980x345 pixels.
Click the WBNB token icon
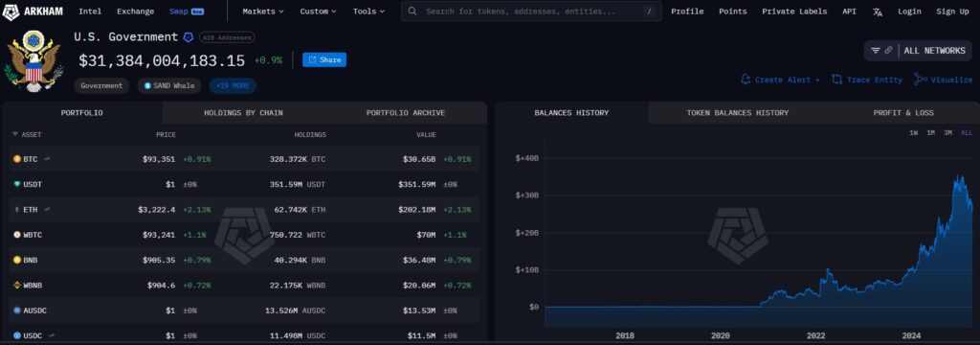[17, 286]
